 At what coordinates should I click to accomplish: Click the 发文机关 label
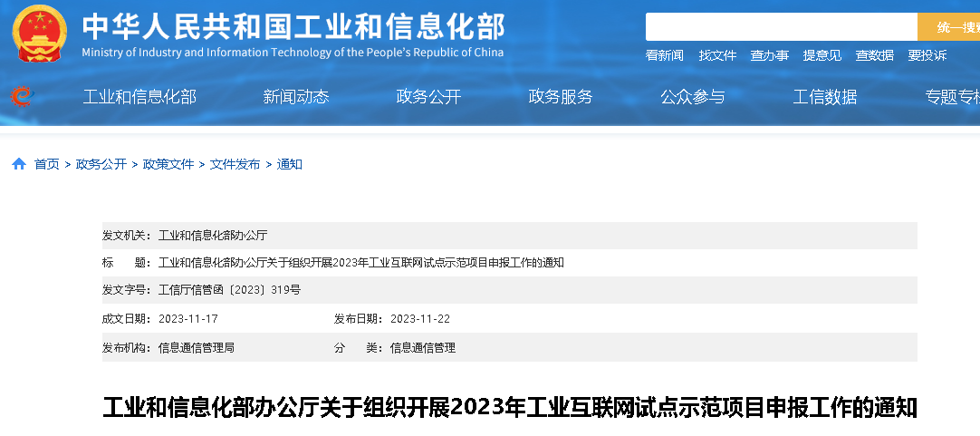tap(127, 236)
